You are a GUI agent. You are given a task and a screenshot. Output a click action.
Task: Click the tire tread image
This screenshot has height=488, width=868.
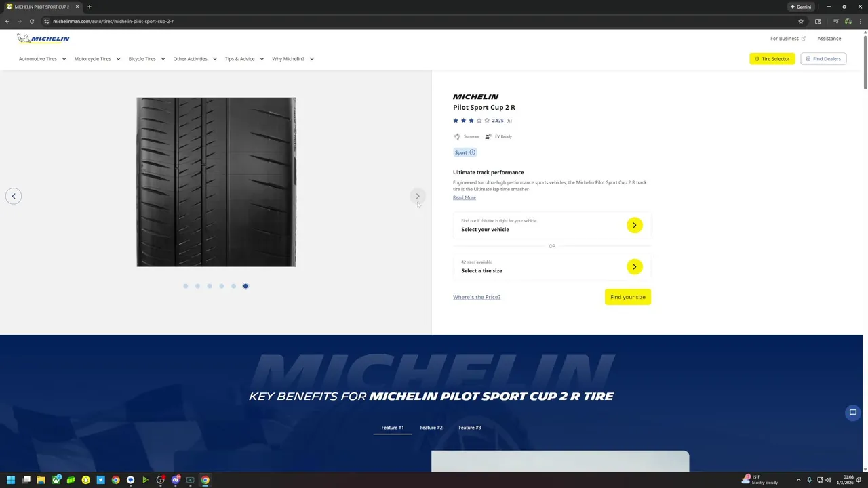(216, 182)
